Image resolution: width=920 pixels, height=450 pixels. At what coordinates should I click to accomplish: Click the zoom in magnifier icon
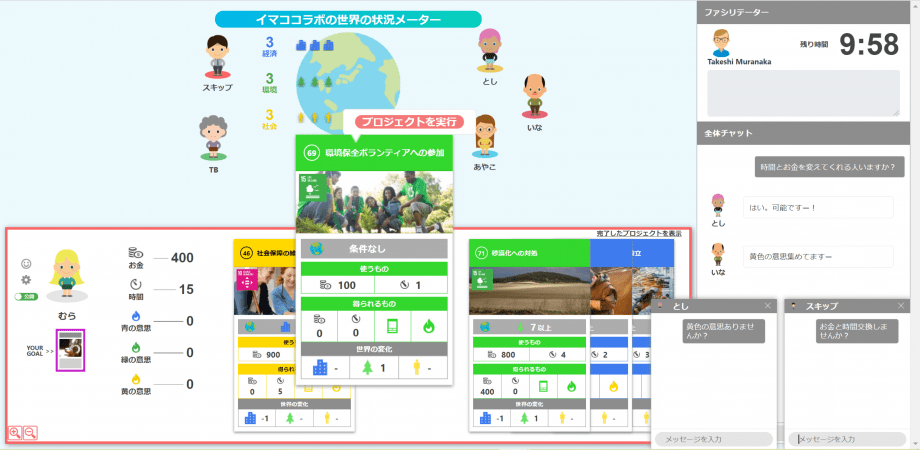tap(15, 432)
